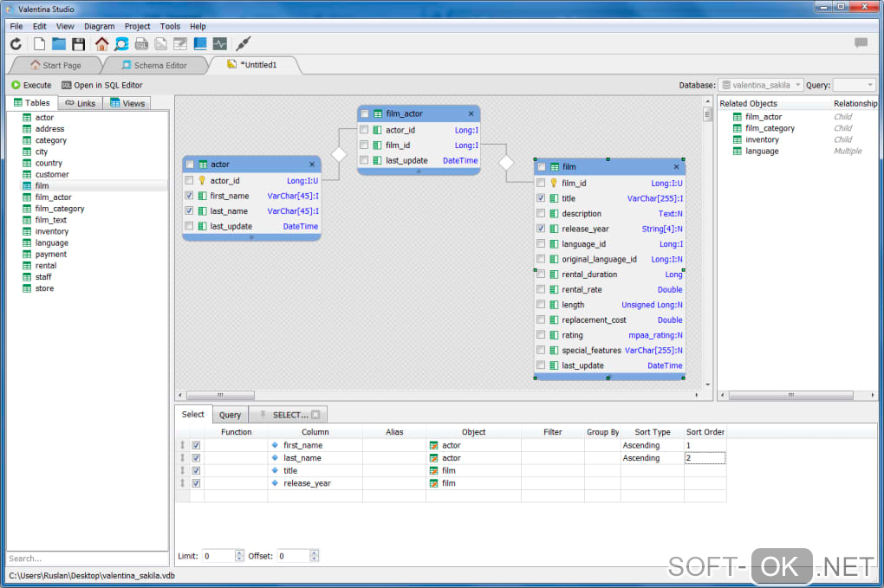
Task: Click the open folder toolbar icon
Action: coord(59,43)
